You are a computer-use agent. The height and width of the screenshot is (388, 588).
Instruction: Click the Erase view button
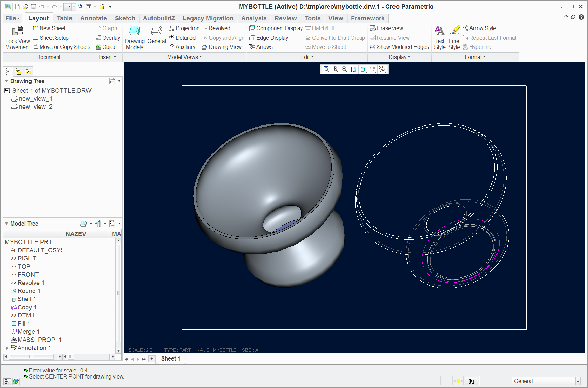tap(386, 28)
